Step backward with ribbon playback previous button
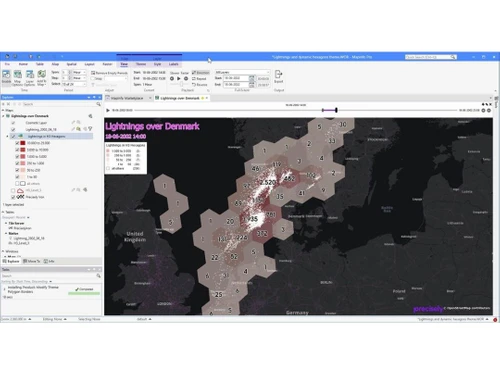Image resolution: width=500 pixels, height=375 pixels. 172,79
